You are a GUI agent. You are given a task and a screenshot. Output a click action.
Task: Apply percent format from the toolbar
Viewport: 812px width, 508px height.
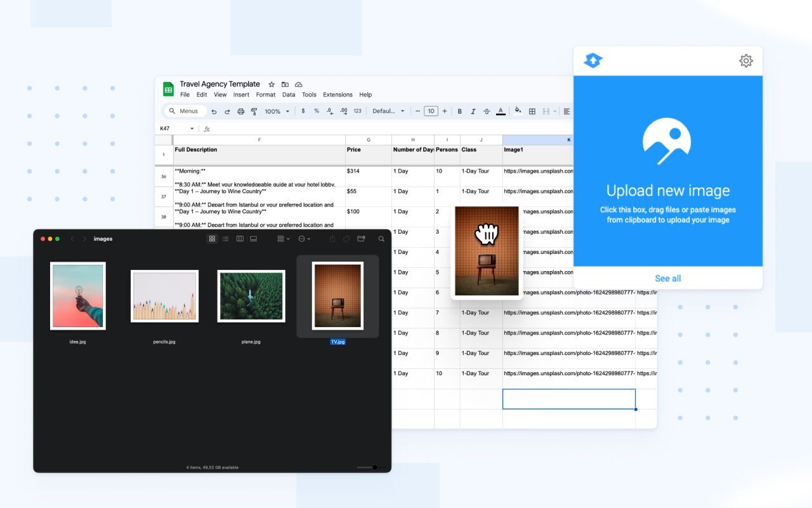click(316, 111)
